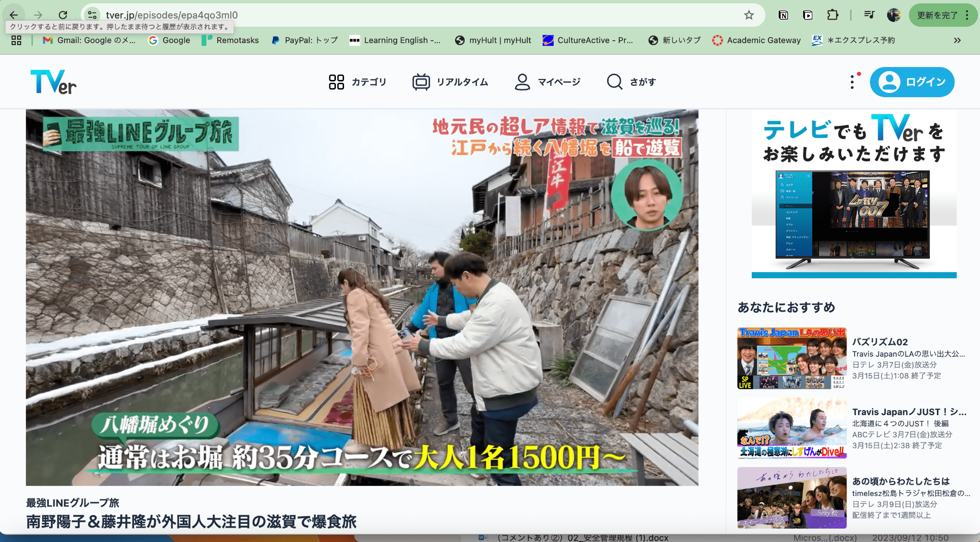This screenshot has height=542, width=980.
Task: Go to マイページ my page
Action: (547, 82)
